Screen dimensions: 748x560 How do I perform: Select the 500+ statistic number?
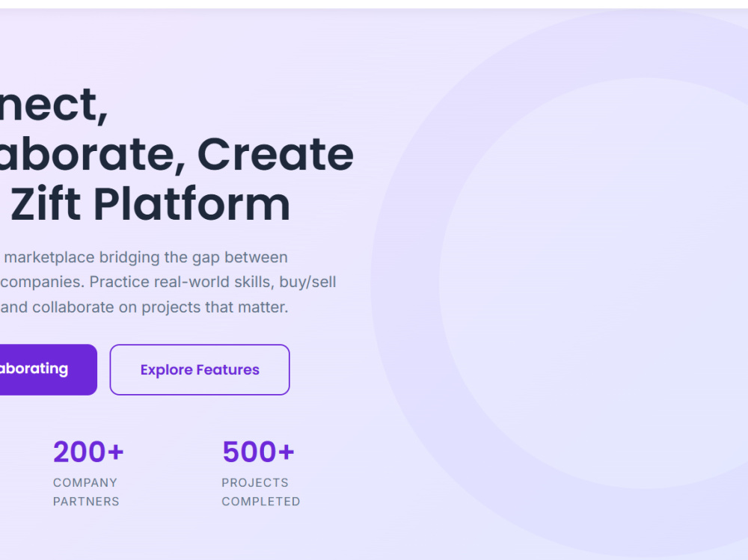click(x=258, y=452)
